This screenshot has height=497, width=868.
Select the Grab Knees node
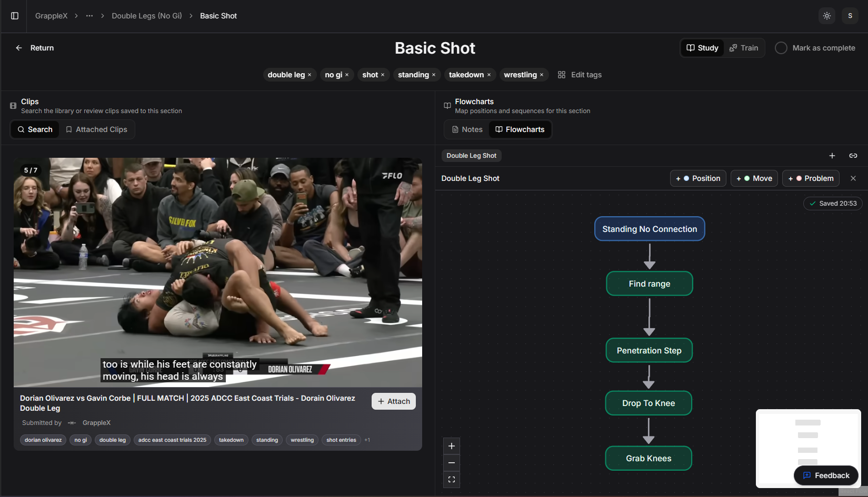pos(648,458)
